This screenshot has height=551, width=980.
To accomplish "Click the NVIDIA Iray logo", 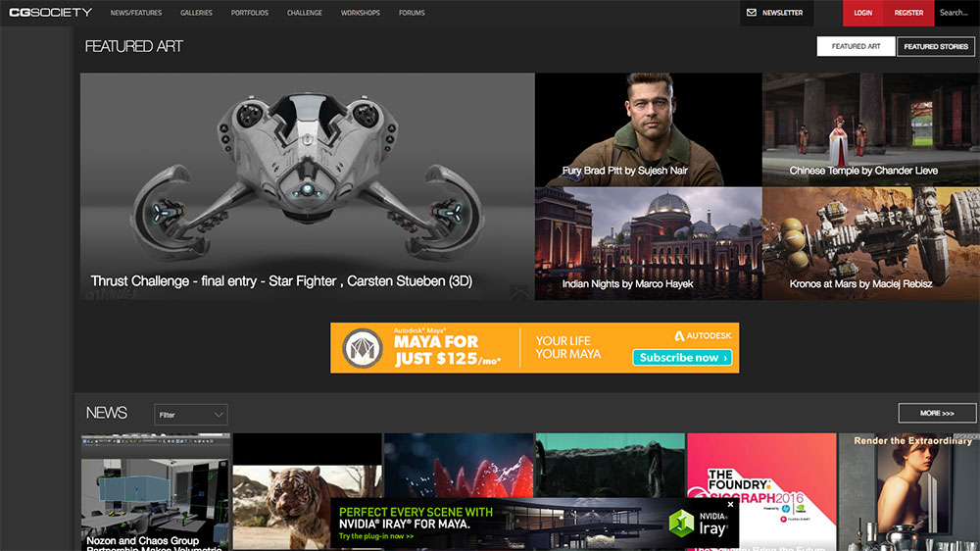I will pos(698,523).
